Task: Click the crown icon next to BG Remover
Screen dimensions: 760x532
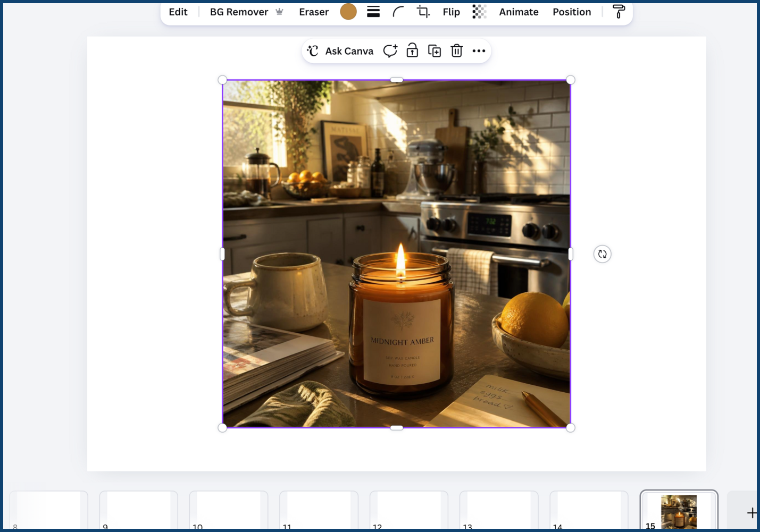Action: click(x=279, y=12)
